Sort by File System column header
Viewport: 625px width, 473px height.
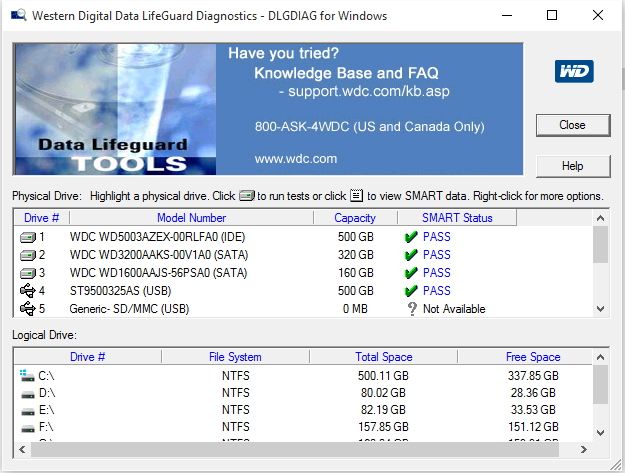(235, 357)
